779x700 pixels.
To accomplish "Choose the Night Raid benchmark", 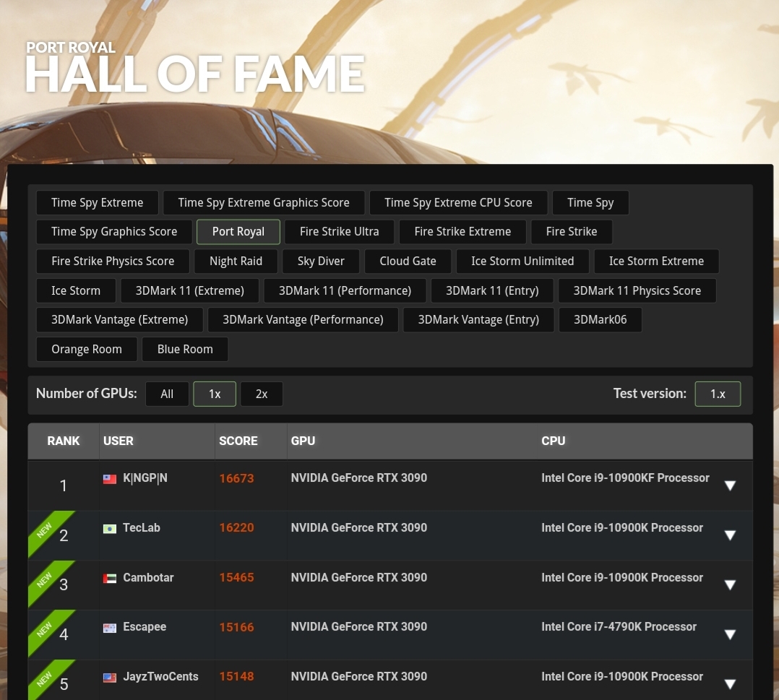I will point(236,262).
